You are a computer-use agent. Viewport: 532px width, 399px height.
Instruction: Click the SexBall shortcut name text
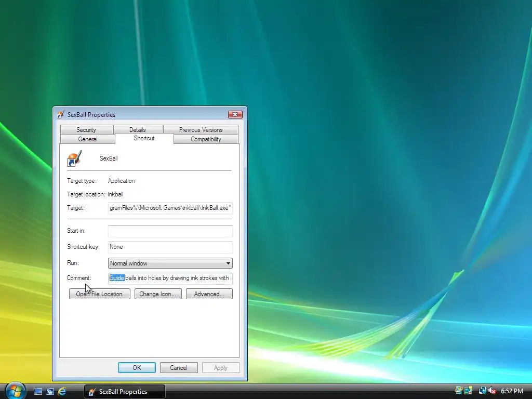[x=109, y=158]
